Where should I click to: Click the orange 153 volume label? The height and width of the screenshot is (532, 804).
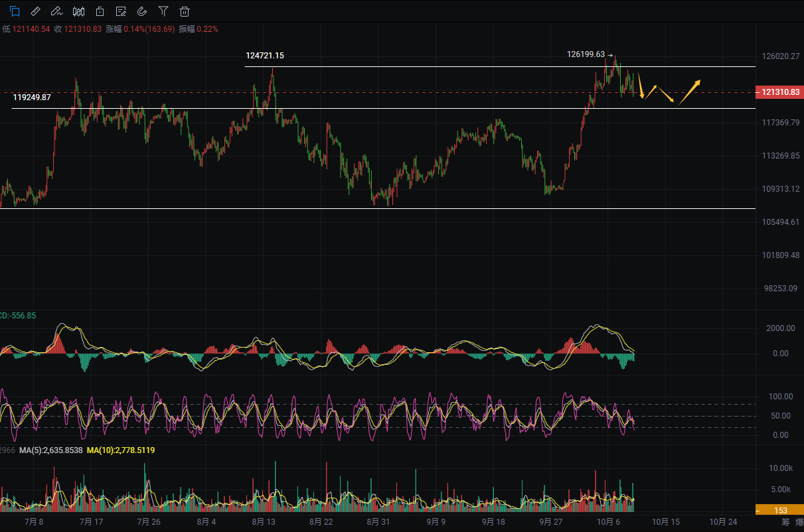pos(779,510)
